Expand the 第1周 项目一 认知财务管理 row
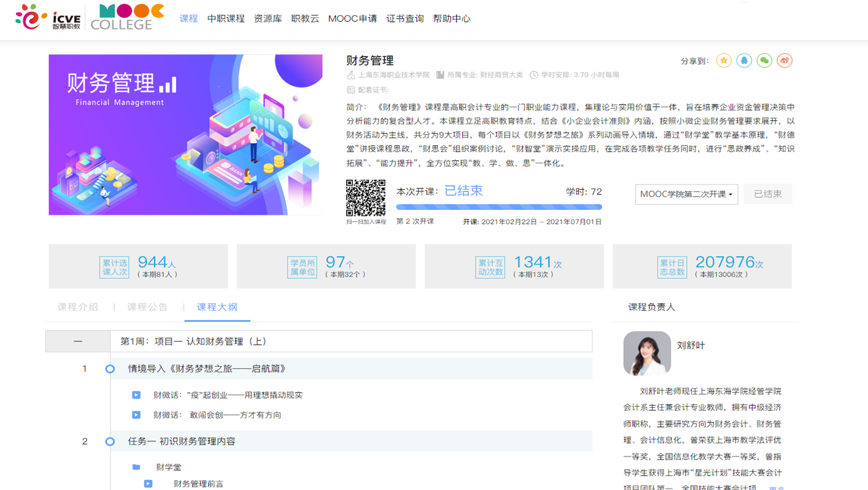This screenshot has width=868, height=490. click(x=351, y=341)
